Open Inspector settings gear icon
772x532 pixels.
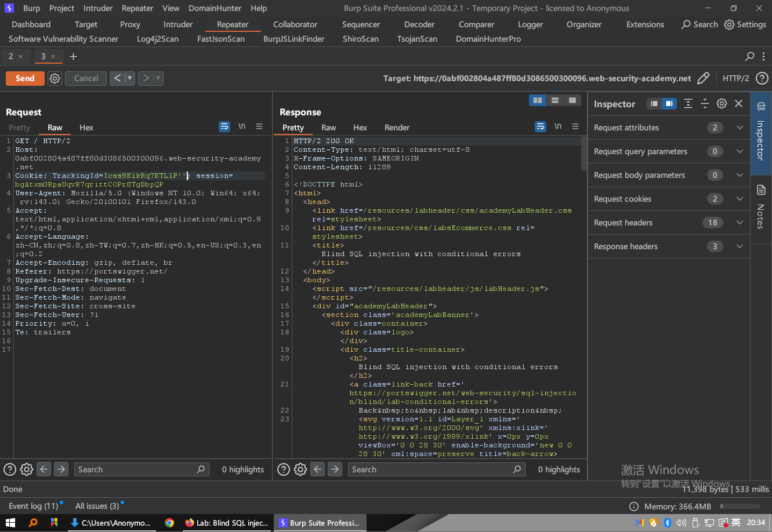[x=722, y=104]
